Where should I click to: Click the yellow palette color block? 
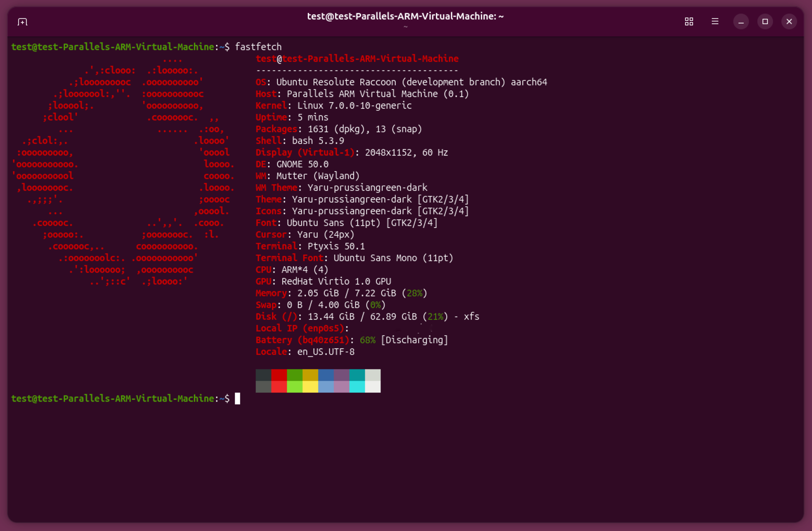pyautogui.click(x=310, y=375)
